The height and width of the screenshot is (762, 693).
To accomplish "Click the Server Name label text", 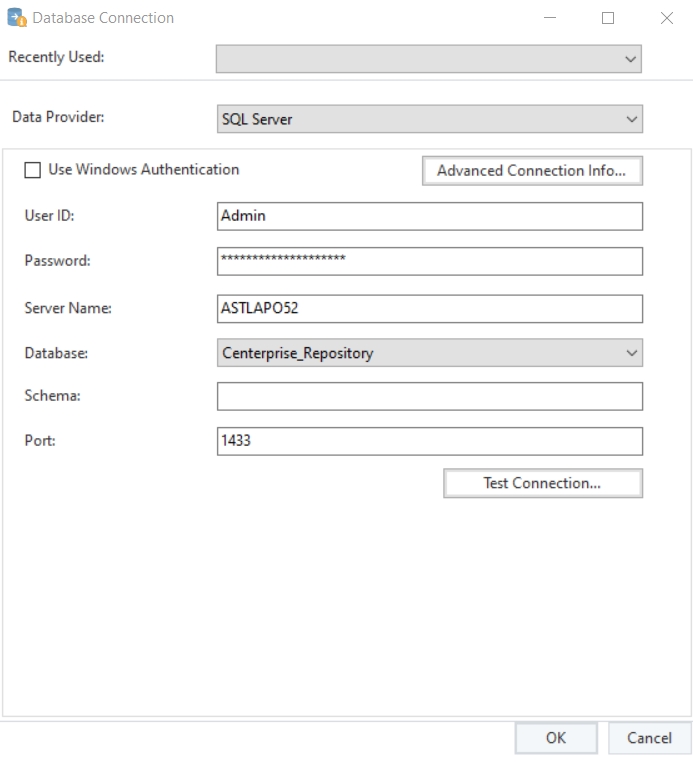I will [68, 308].
